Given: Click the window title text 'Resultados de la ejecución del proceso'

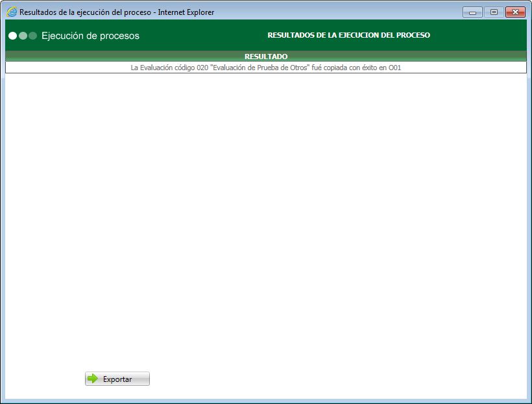Looking at the screenshot, I should point(85,12).
